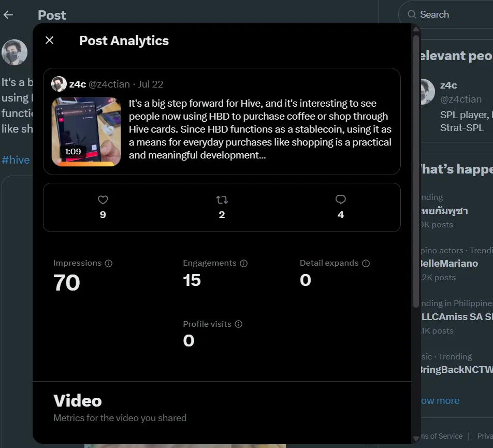Viewport: 493px width, 448px height.
Task: Click scrollbar up arrow in dialog
Action: coord(416,29)
